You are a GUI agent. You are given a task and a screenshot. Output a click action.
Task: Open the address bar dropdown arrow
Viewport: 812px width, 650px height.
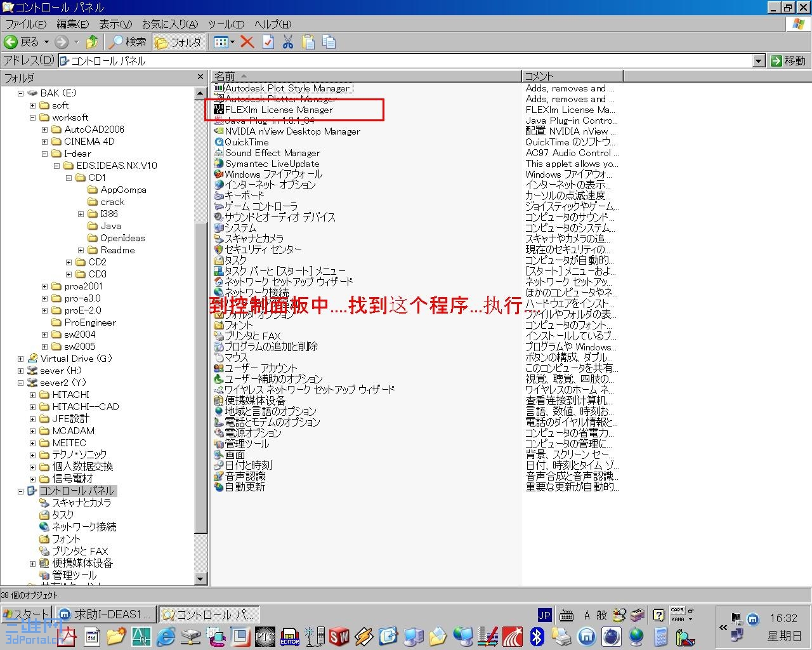point(759,61)
